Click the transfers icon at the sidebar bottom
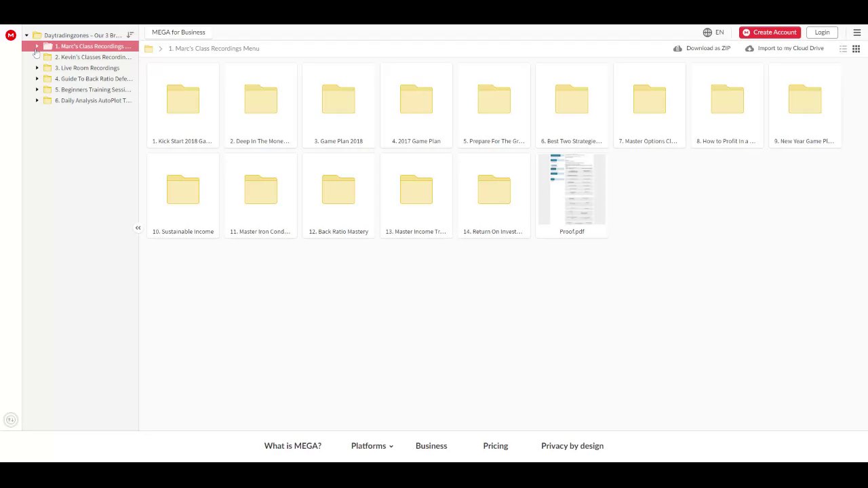The image size is (868, 488). click(x=10, y=420)
